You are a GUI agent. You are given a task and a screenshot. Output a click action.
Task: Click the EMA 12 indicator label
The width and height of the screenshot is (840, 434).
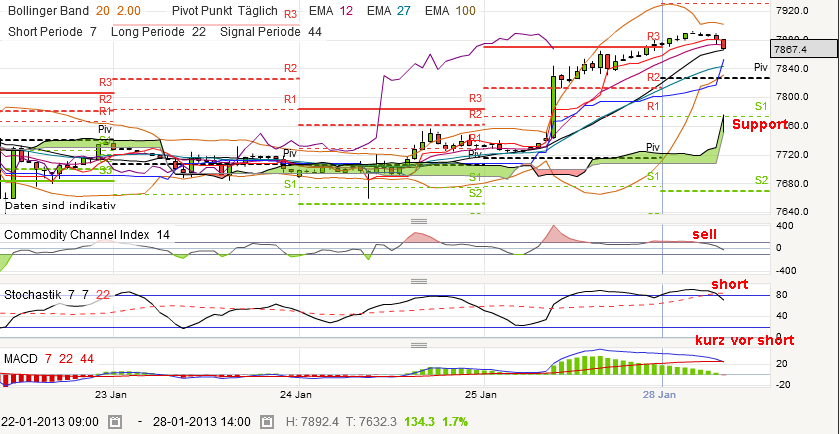(331, 11)
